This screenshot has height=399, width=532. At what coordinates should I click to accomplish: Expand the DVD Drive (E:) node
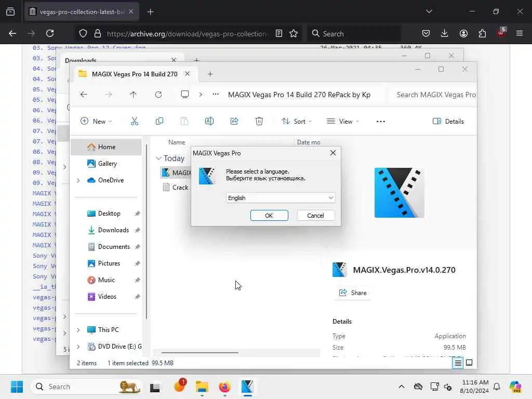pos(78,347)
